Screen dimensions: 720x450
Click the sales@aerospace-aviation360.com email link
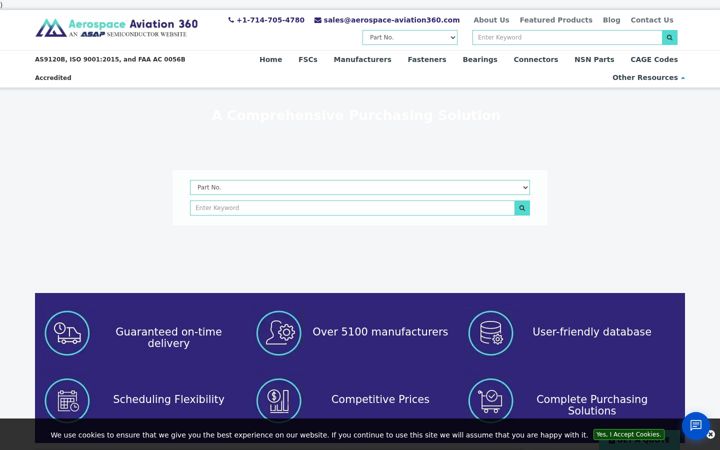point(391,20)
